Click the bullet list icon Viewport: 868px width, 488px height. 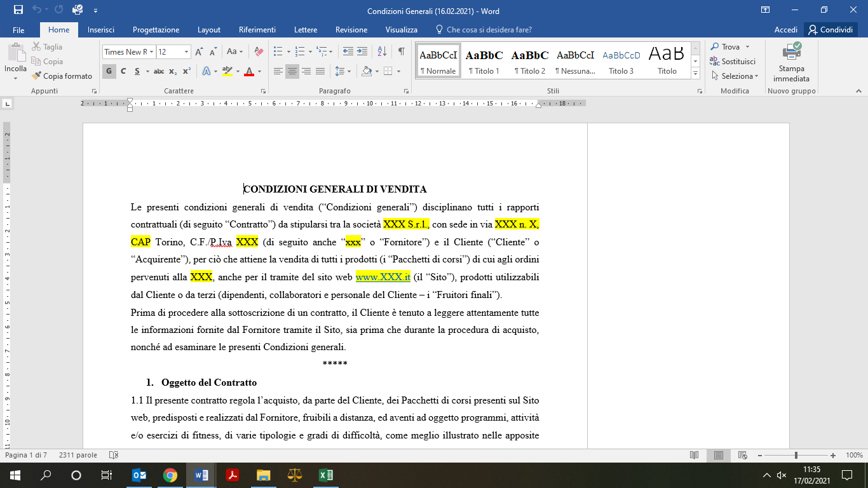278,51
